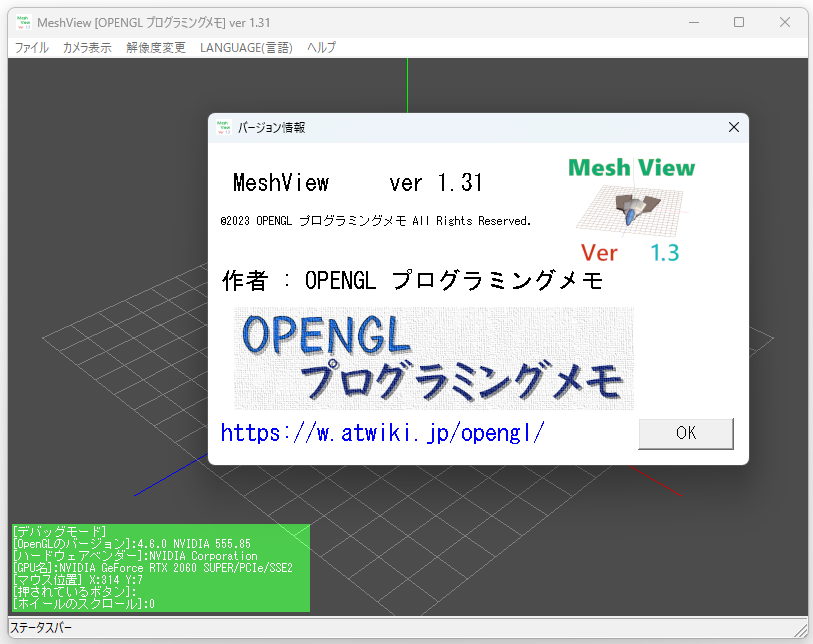Click the GPU名 GeForce RTX 2060 SUPER line

(153, 568)
